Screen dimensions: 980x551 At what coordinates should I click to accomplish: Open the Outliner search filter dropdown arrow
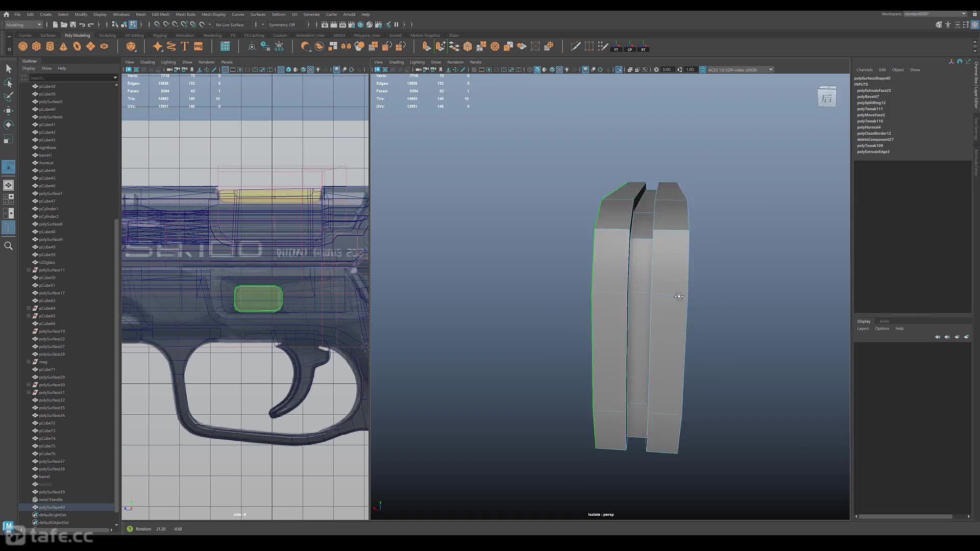(115, 78)
